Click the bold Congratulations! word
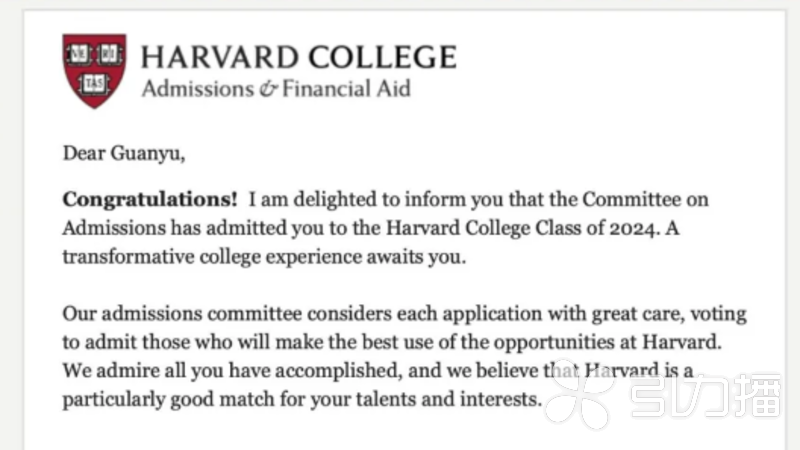 [150, 199]
